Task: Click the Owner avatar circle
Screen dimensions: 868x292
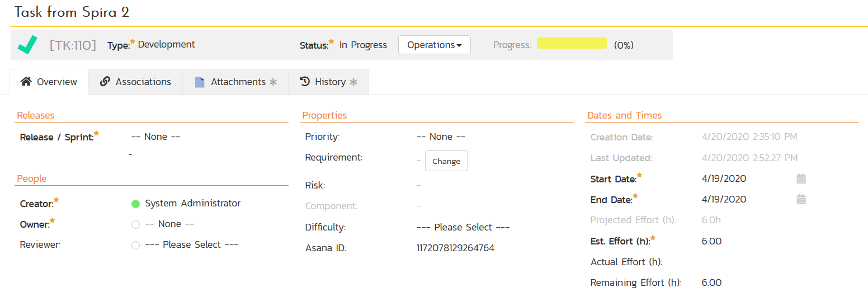Action: tap(135, 224)
